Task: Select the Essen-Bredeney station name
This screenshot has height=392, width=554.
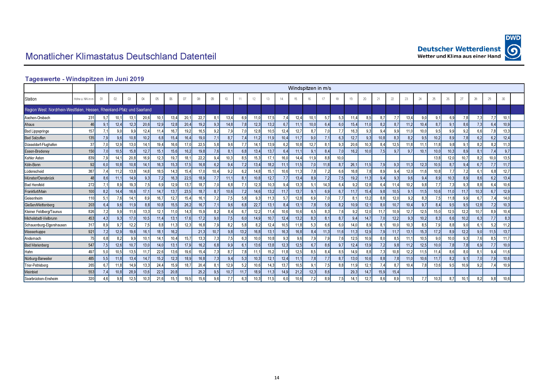Action: click(x=37, y=151)
